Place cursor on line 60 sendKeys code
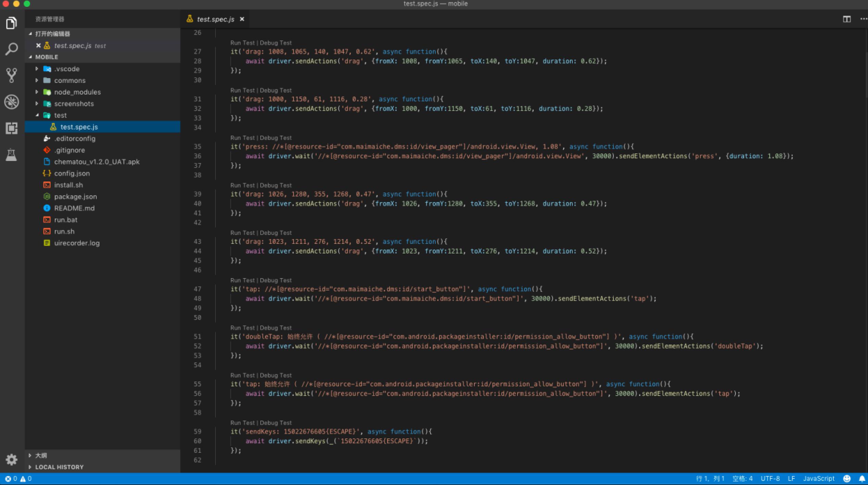Image resolution: width=868 pixels, height=485 pixels. pyautogui.click(x=336, y=441)
